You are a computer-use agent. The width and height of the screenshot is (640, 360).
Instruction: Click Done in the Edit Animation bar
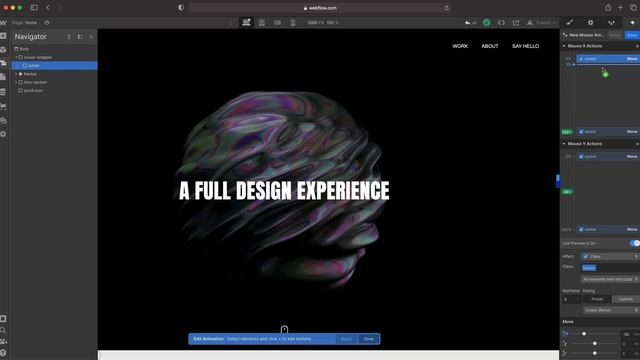coord(369,339)
